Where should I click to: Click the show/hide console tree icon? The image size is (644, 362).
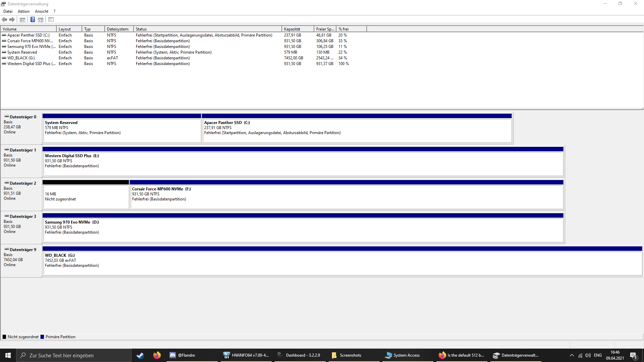pos(22,20)
